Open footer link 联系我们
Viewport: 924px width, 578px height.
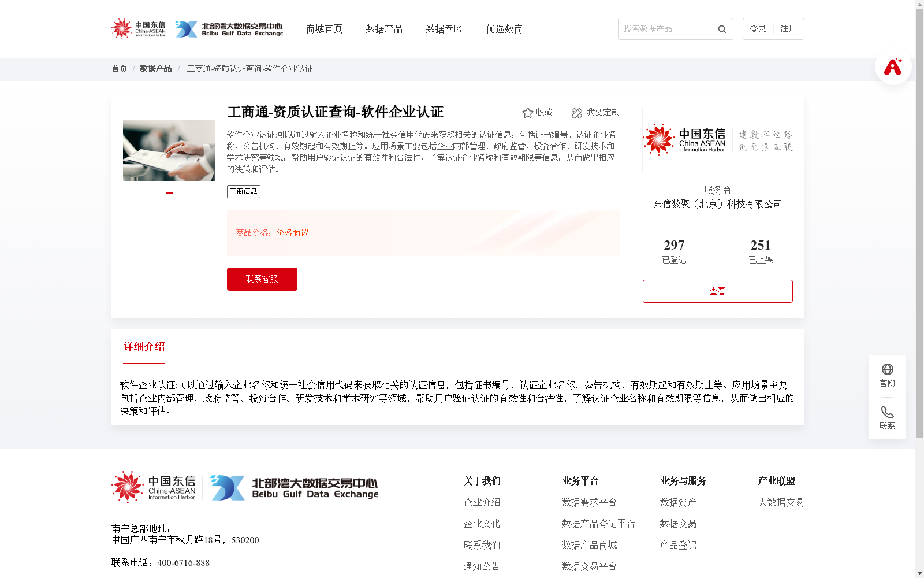[x=482, y=545]
